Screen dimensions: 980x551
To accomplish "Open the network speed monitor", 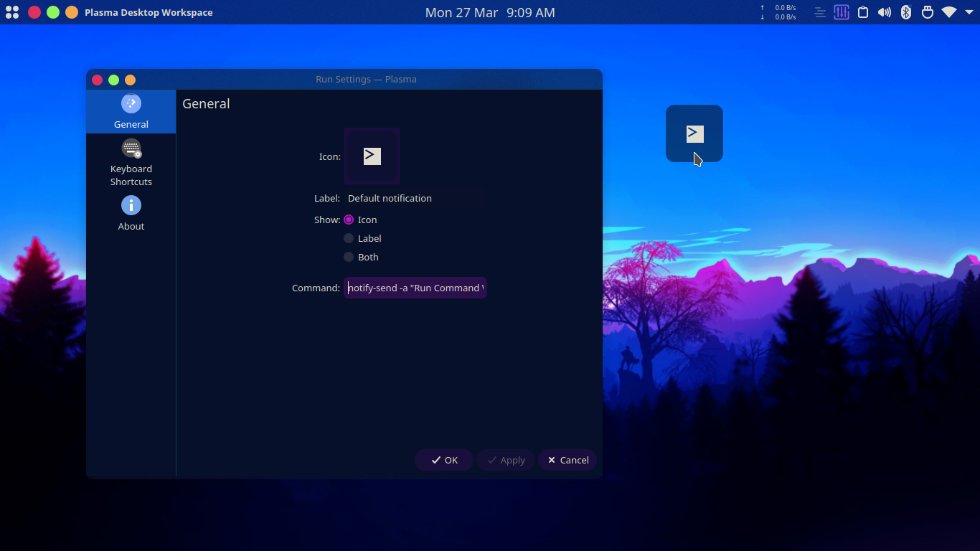I will pyautogui.click(x=778, y=12).
